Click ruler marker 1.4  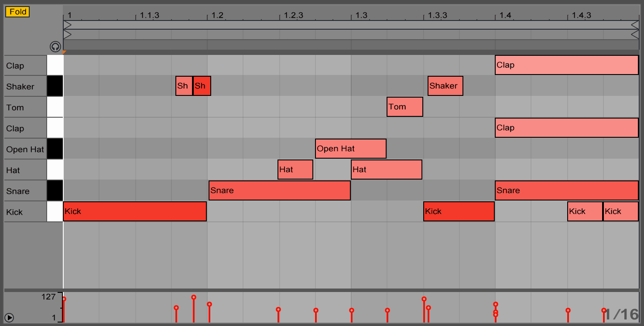505,15
